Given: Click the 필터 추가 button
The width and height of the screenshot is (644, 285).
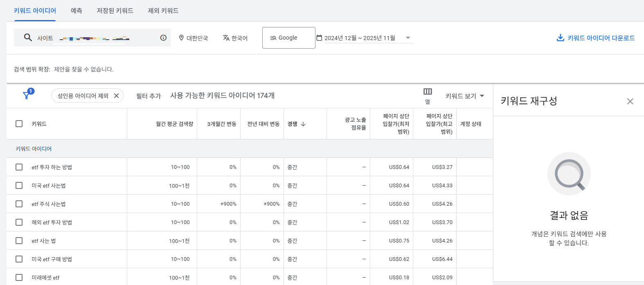Looking at the screenshot, I should [x=149, y=96].
